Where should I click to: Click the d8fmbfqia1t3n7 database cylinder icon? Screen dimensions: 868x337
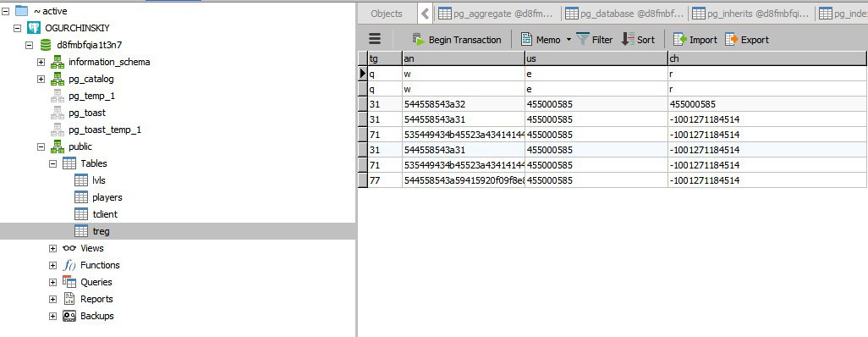click(46, 44)
